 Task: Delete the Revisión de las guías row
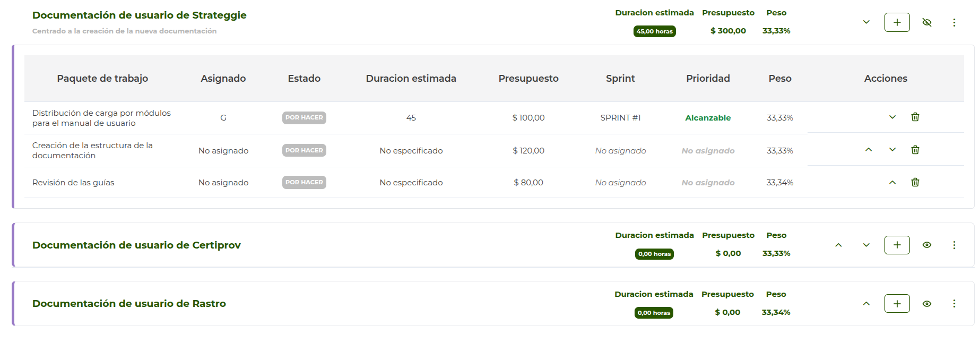click(x=915, y=182)
